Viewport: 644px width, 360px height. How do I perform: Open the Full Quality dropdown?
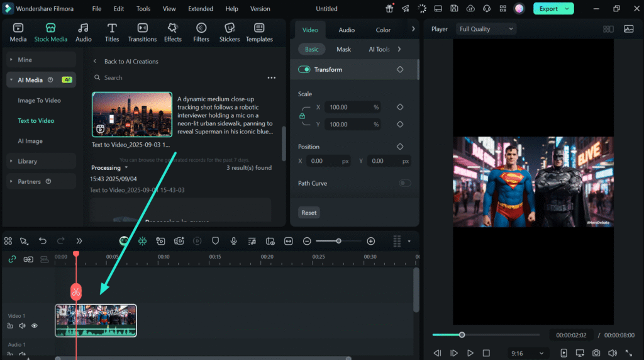point(486,29)
